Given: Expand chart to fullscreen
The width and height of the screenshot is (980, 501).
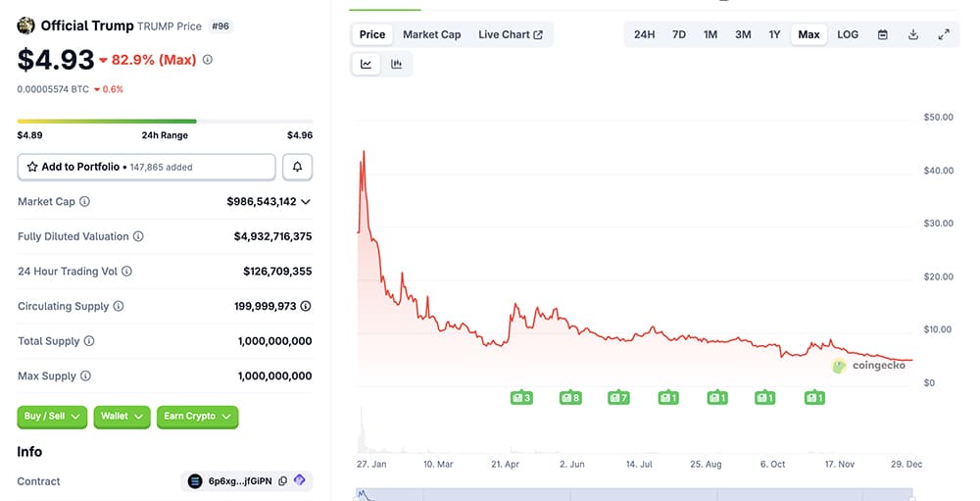Looking at the screenshot, I should point(944,34).
